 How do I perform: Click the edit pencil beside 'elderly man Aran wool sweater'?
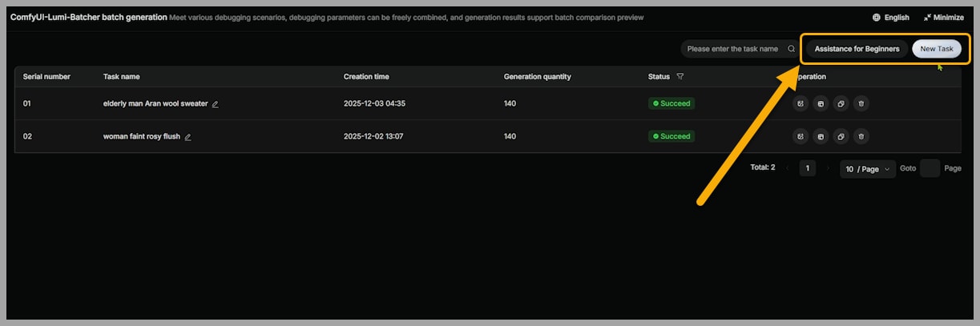[x=216, y=104]
